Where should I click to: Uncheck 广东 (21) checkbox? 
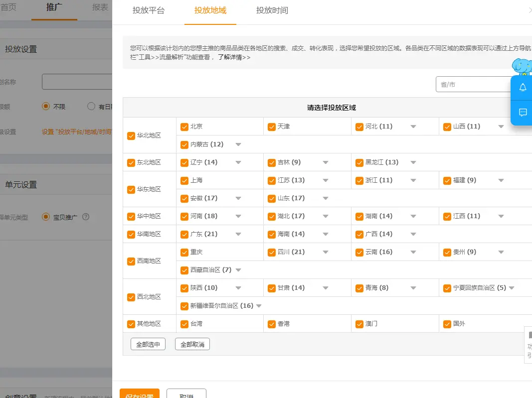tap(184, 234)
